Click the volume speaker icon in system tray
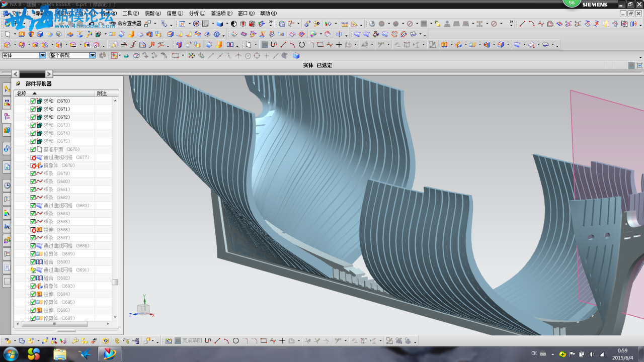The image size is (644, 362). click(x=592, y=354)
